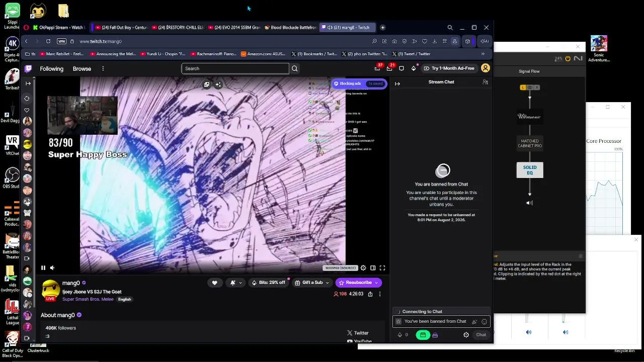Click the Twitch search magnifier button
The height and width of the screenshot is (362, 644).
295,68
